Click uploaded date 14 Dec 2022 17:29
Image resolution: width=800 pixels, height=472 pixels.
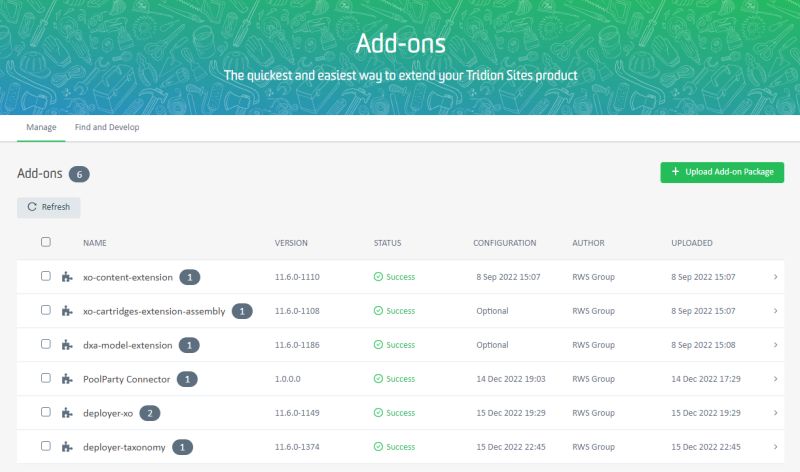coord(706,379)
